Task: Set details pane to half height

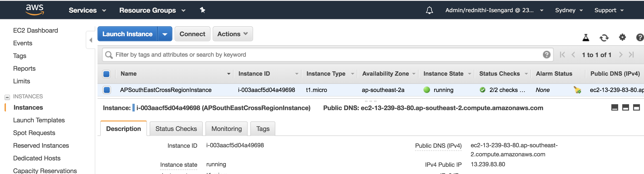Action: coord(625,108)
